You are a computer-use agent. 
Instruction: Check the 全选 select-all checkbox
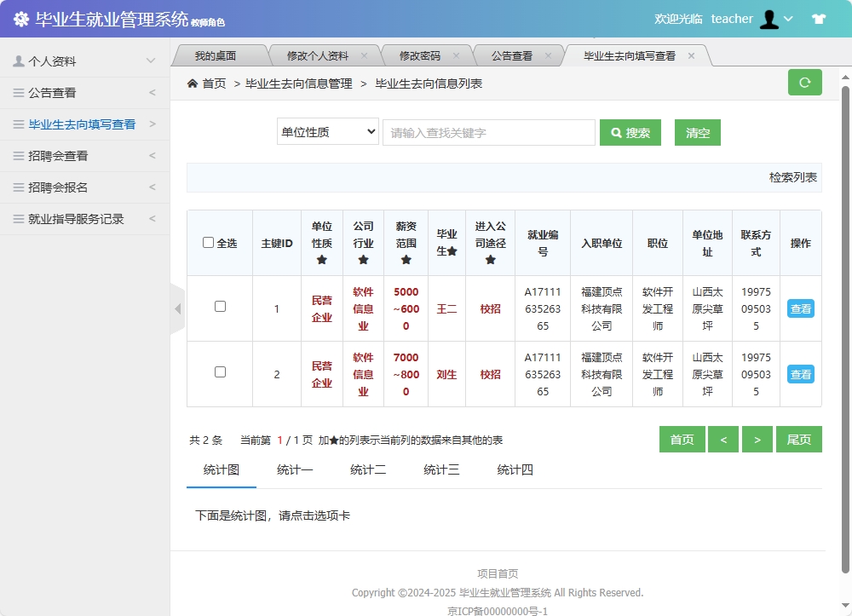[207, 243]
